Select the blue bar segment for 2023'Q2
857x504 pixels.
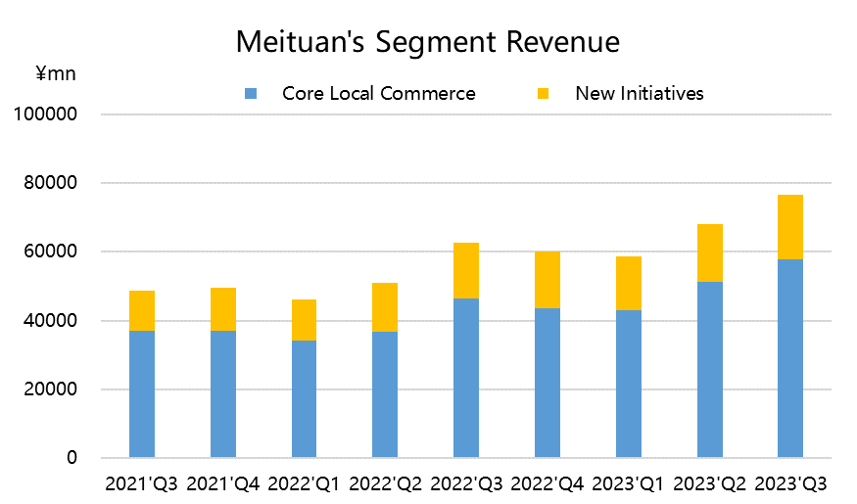(710, 370)
